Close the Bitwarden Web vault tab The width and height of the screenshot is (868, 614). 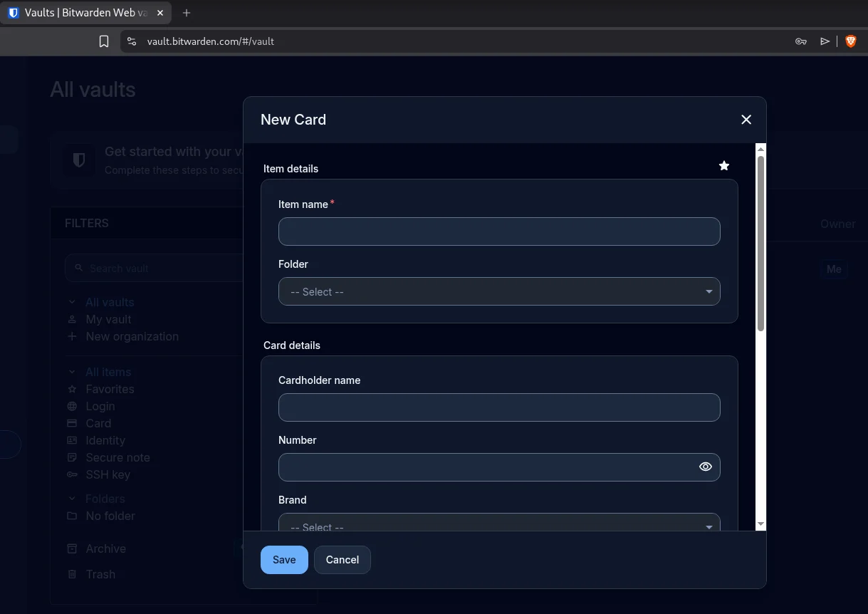point(160,13)
